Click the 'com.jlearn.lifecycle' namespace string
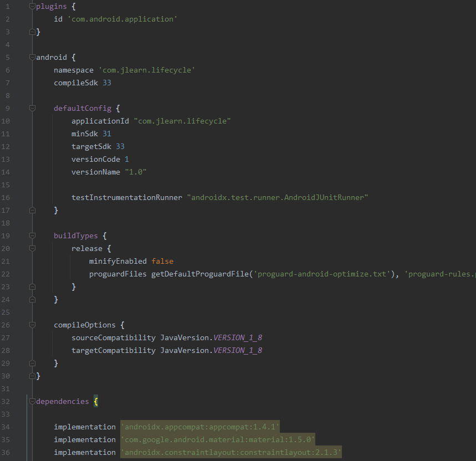The width and height of the screenshot is (476, 461). pyautogui.click(x=147, y=70)
